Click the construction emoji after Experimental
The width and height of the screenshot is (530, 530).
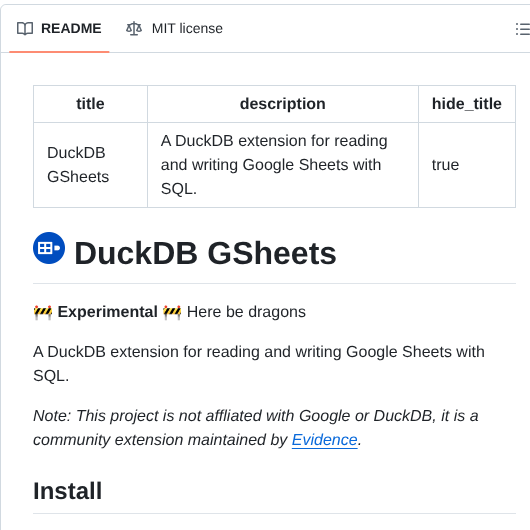tap(172, 312)
